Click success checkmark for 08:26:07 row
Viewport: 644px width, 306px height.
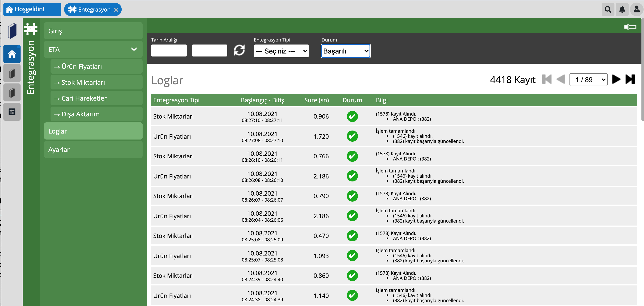(352, 196)
